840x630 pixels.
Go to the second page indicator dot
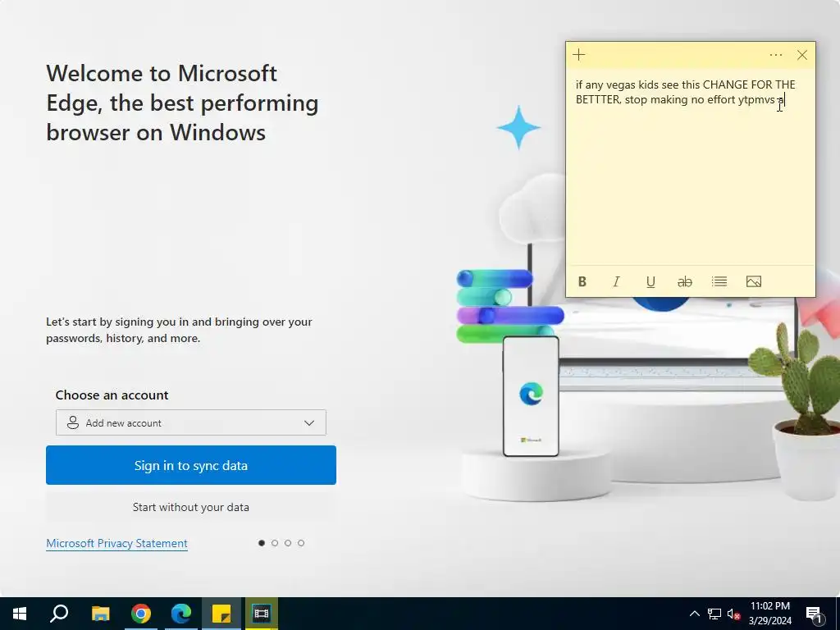pyautogui.click(x=275, y=543)
